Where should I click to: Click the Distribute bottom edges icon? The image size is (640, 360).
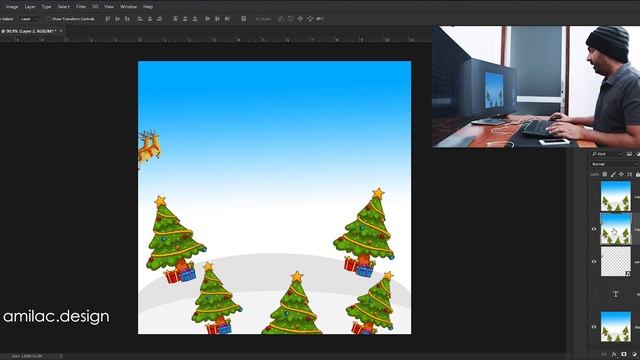tap(195, 19)
